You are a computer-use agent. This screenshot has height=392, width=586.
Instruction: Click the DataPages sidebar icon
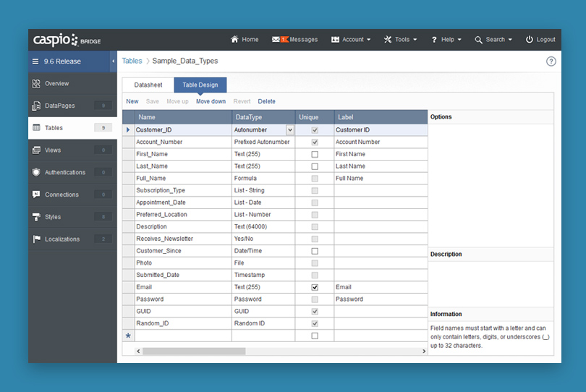pyautogui.click(x=36, y=106)
